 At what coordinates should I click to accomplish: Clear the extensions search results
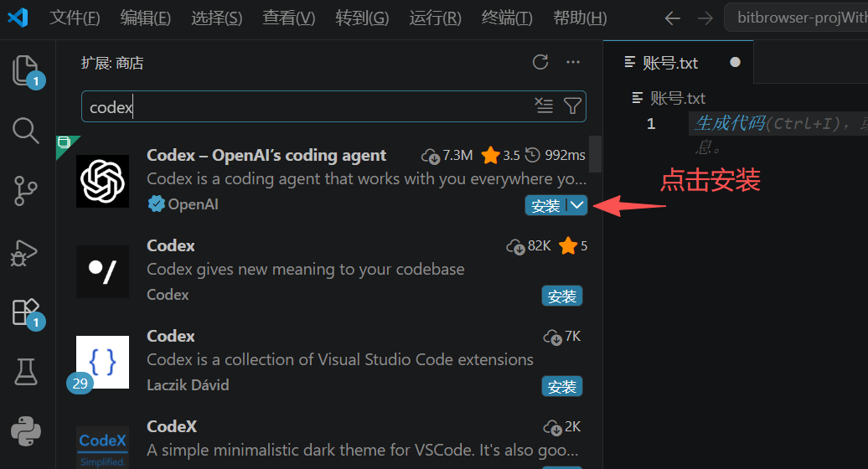[544, 105]
